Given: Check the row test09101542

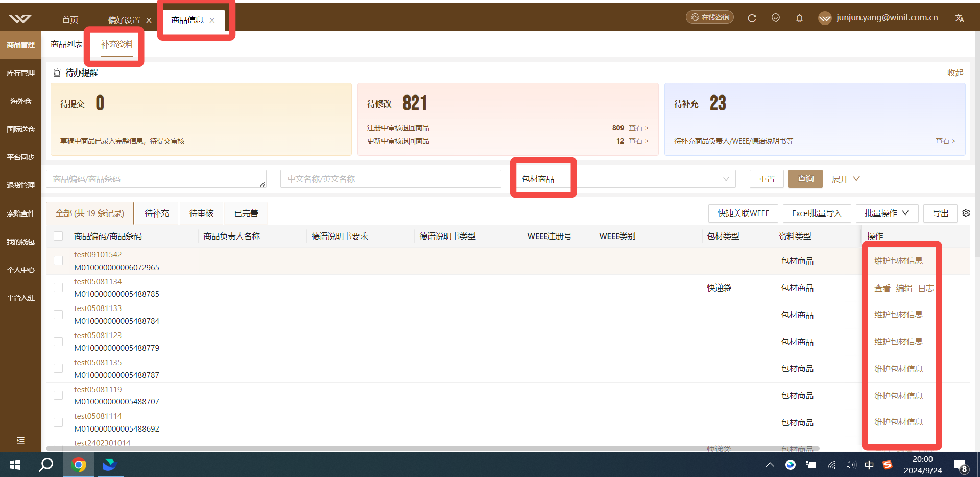Looking at the screenshot, I should [58, 260].
